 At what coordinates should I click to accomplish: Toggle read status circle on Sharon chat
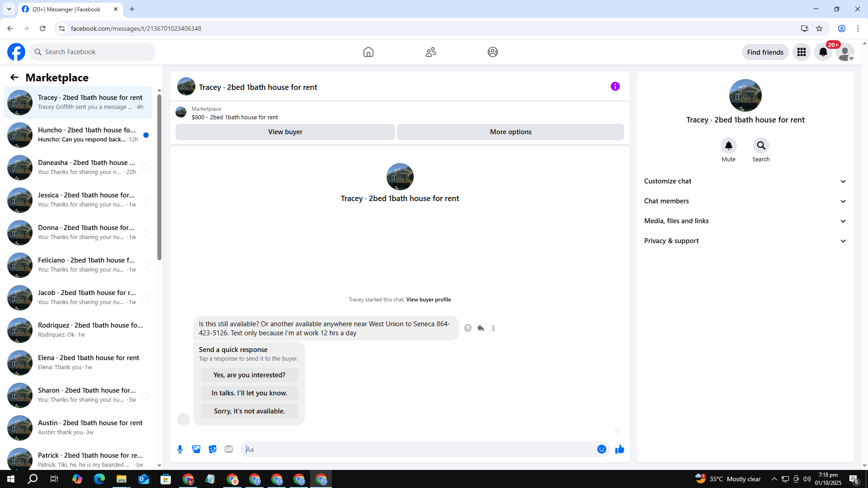pos(145,395)
